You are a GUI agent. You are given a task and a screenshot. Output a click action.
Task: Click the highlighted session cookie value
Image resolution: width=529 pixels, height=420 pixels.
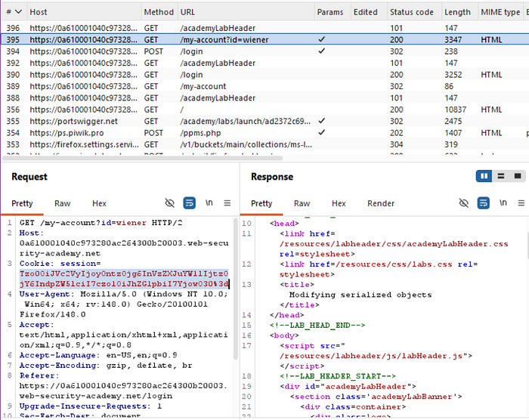click(124, 279)
